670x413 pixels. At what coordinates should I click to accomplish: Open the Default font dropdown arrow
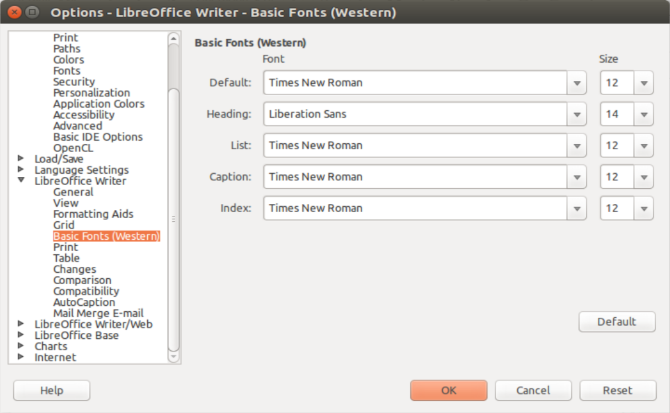coord(577,83)
